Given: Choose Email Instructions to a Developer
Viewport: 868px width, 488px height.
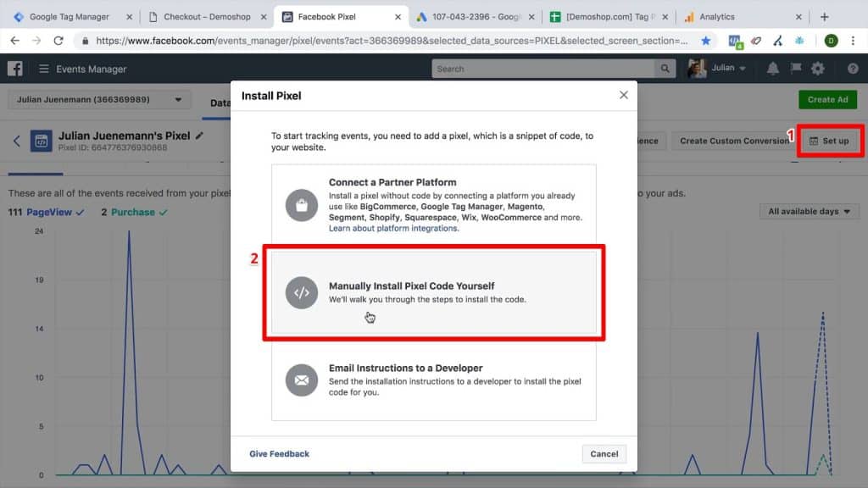Looking at the screenshot, I should pos(433,380).
